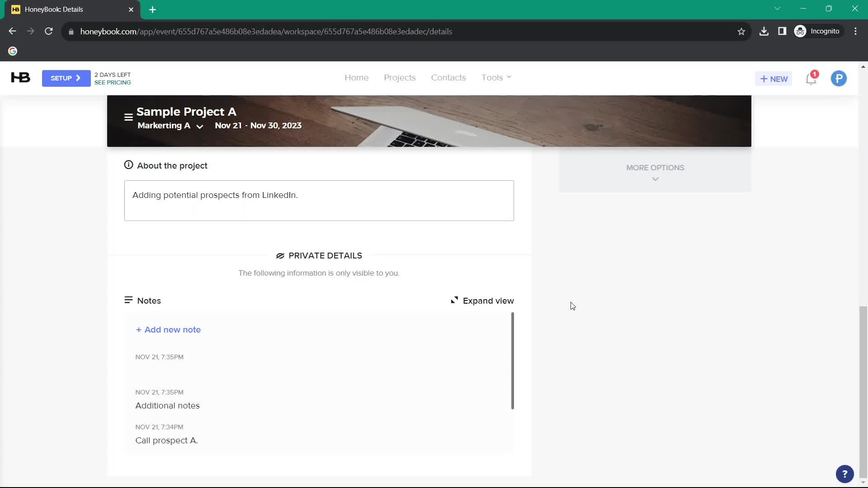The width and height of the screenshot is (868, 488).
Task: Open the Tools dropdown menu
Action: (495, 77)
